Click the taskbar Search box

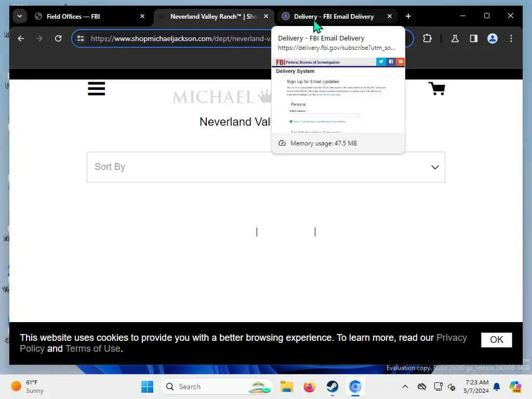217,387
